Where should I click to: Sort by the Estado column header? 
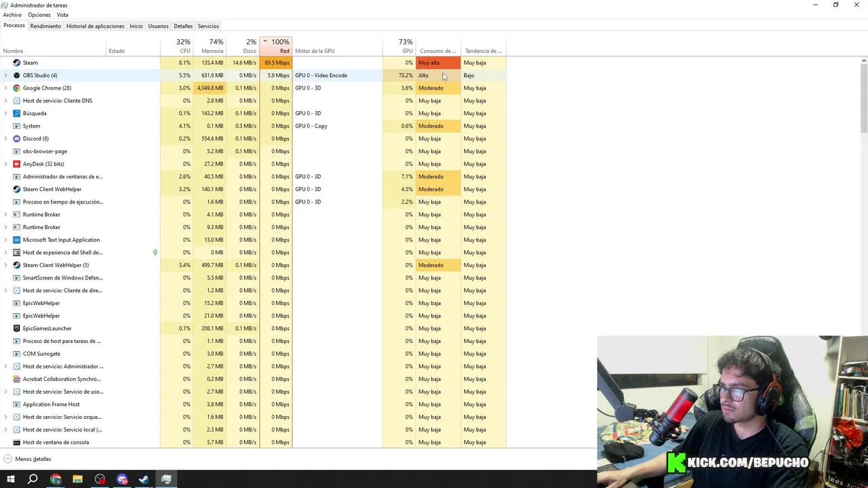(x=133, y=46)
